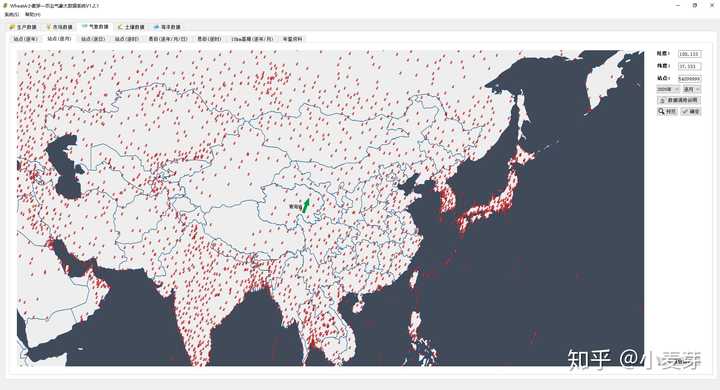Click the 确定 confirm button

click(x=691, y=111)
